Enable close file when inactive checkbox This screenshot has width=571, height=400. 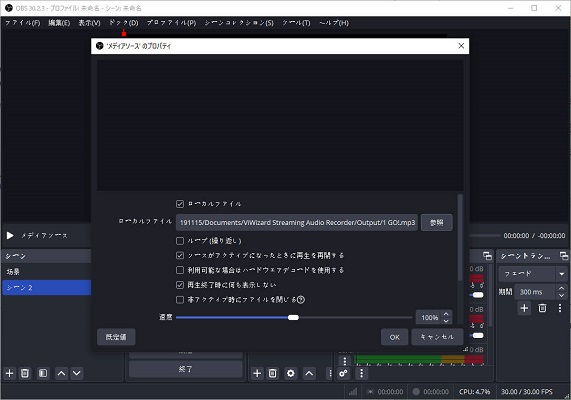[180, 299]
